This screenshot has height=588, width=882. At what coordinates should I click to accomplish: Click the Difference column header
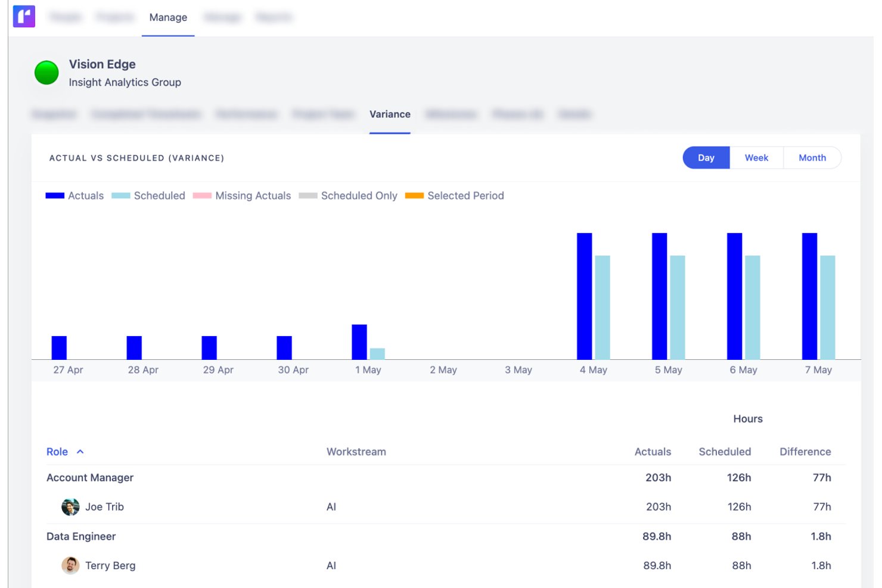coord(805,452)
